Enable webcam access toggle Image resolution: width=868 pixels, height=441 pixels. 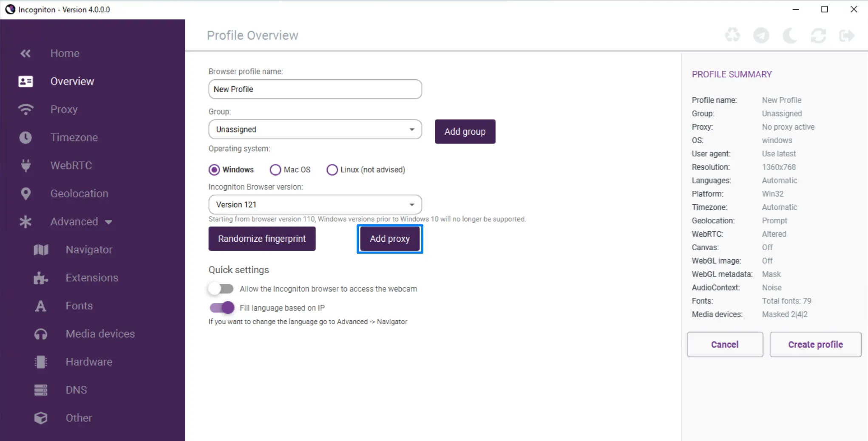tap(221, 289)
